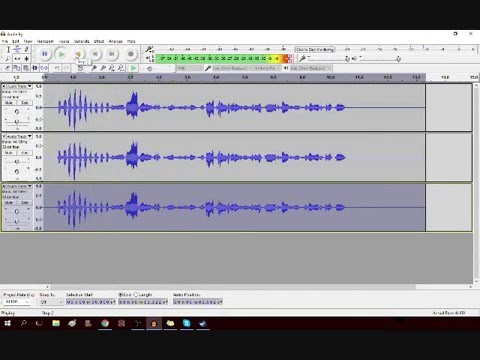Click the Zoom In magnifier icon
Image resolution: width=480 pixels, height=360 pixels.
tap(94, 68)
